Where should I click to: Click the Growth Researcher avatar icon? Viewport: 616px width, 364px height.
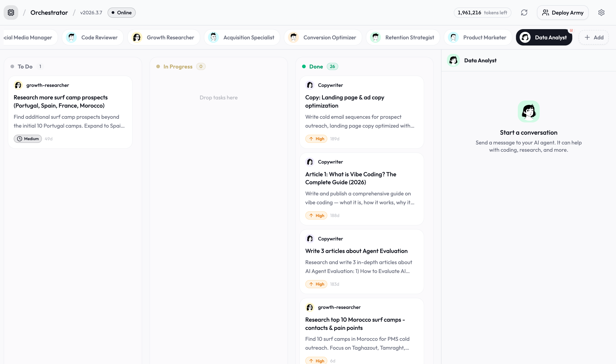click(137, 37)
